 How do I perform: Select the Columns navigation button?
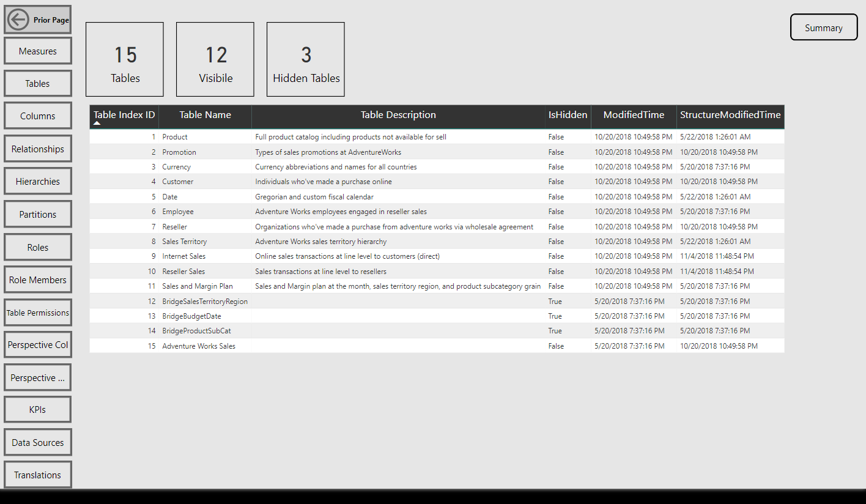pyautogui.click(x=37, y=116)
